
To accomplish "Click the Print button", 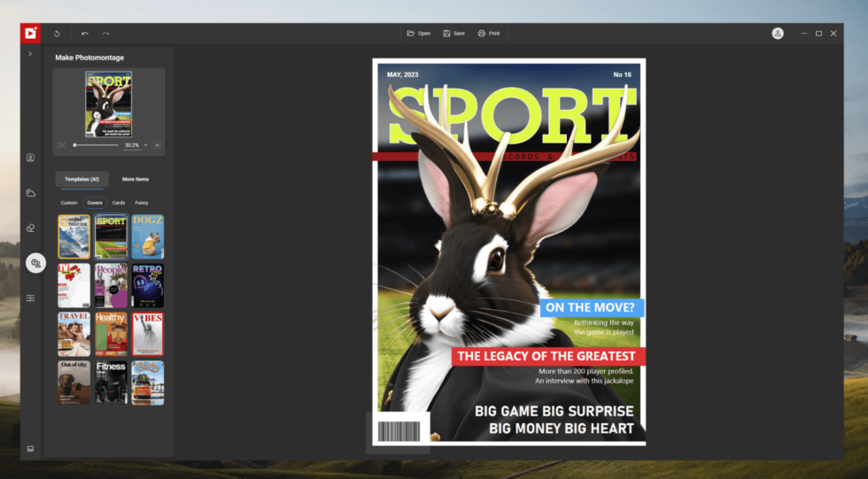I will 489,34.
